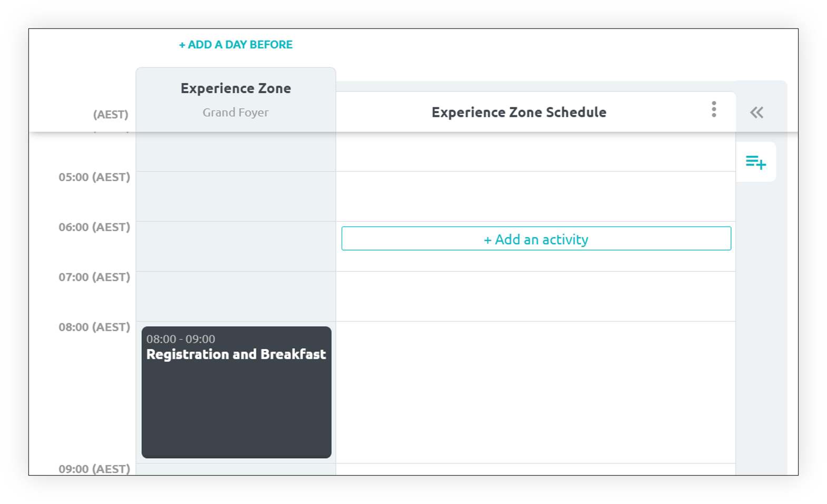This screenshot has width=827, height=504.
Task: Open the three-dot menu for Experience Zone Schedule
Action: [x=714, y=110]
